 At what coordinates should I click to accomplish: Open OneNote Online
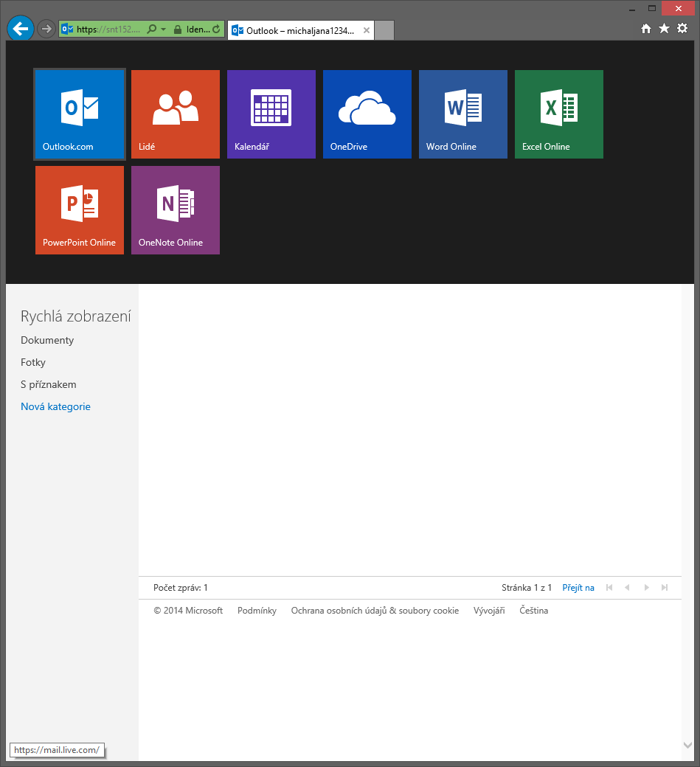175,210
